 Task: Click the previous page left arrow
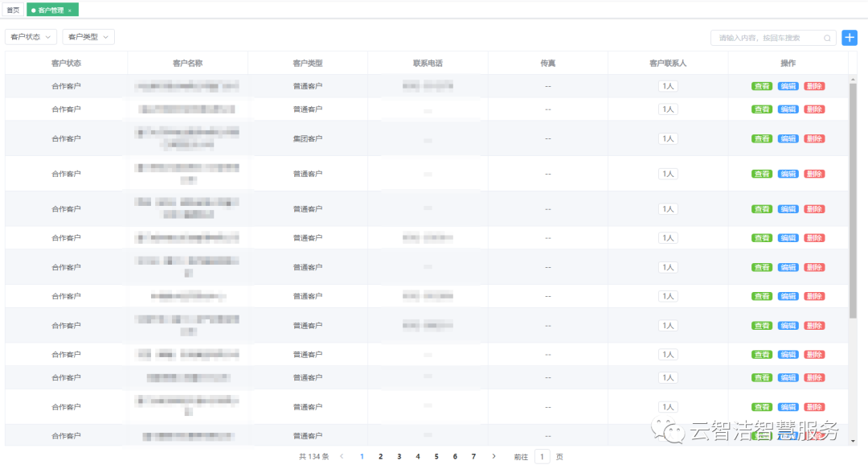coord(342,456)
